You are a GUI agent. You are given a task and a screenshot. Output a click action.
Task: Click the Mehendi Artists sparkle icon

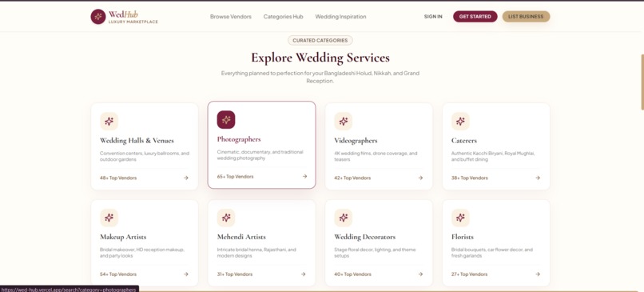(226, 218)
